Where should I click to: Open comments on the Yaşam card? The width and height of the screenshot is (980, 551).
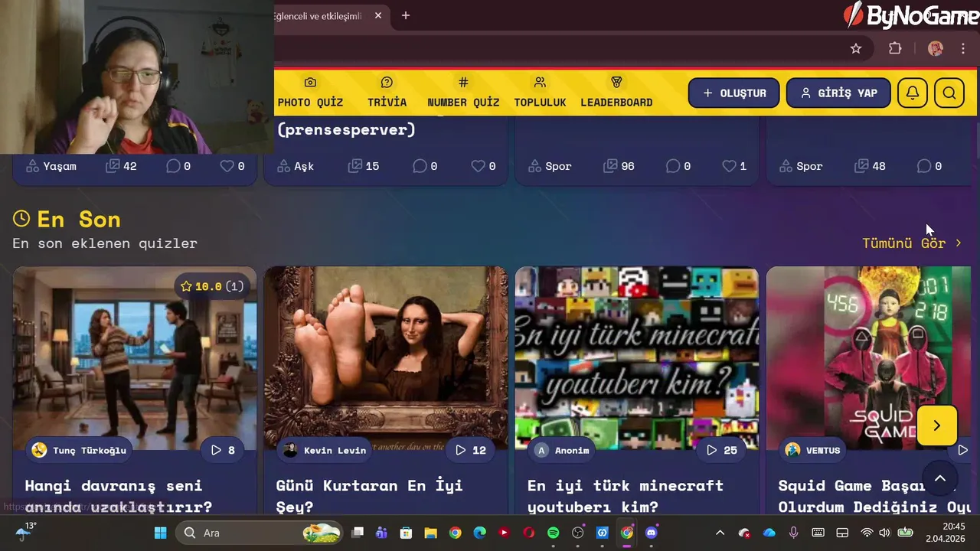(x=173, y=166)
